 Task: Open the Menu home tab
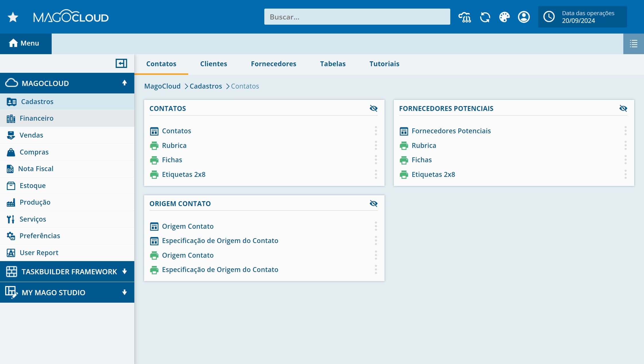pyautogui.click(x=26, y=44)
